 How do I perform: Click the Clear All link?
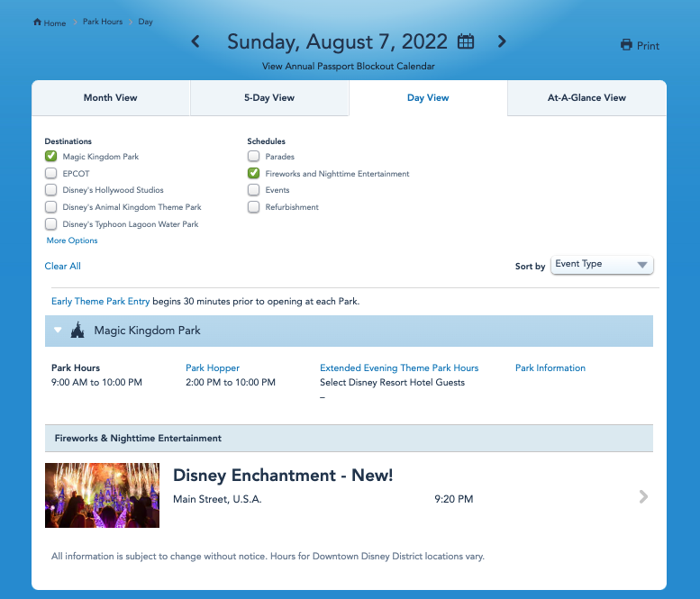(x=62, y=266)
